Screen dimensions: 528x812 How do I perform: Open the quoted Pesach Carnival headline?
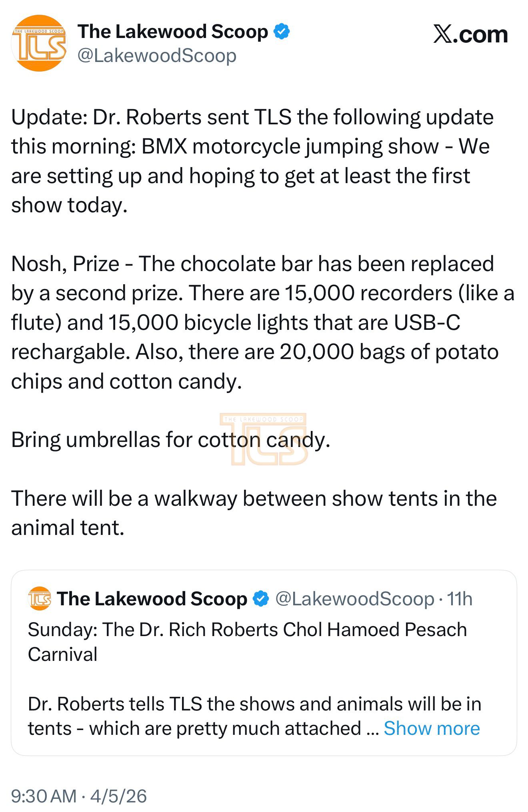coord(247,641)
